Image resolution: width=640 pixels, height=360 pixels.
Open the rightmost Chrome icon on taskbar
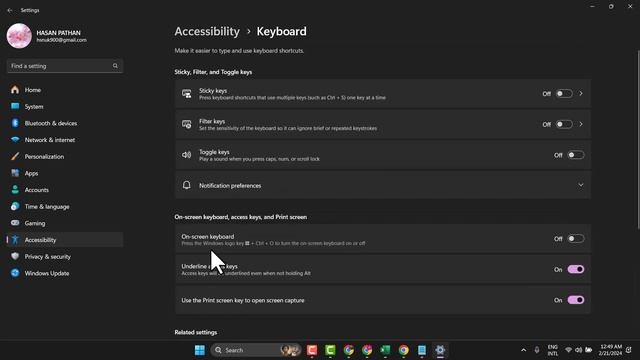tap(403, 350)
